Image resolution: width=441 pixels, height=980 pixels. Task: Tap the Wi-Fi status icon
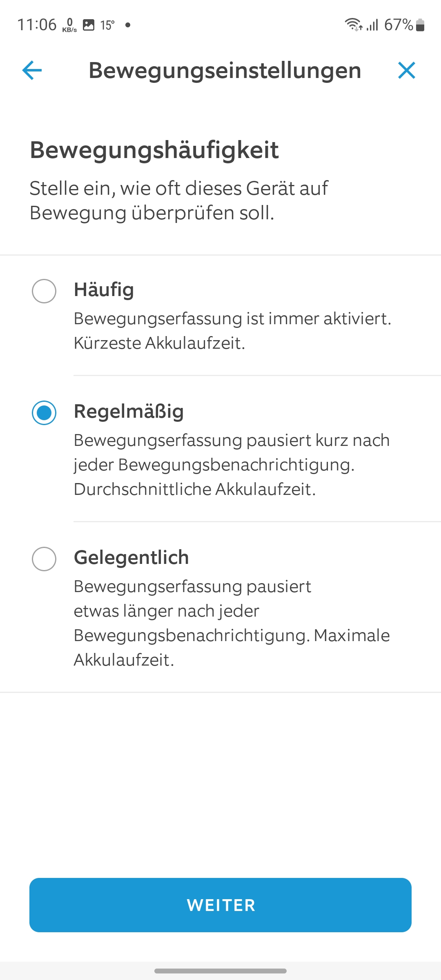pyautogui.click(x=353, y=25)
